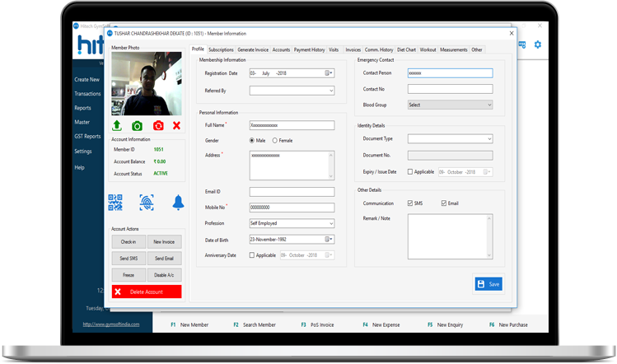Click the Mobile No input field

(292, 208)
